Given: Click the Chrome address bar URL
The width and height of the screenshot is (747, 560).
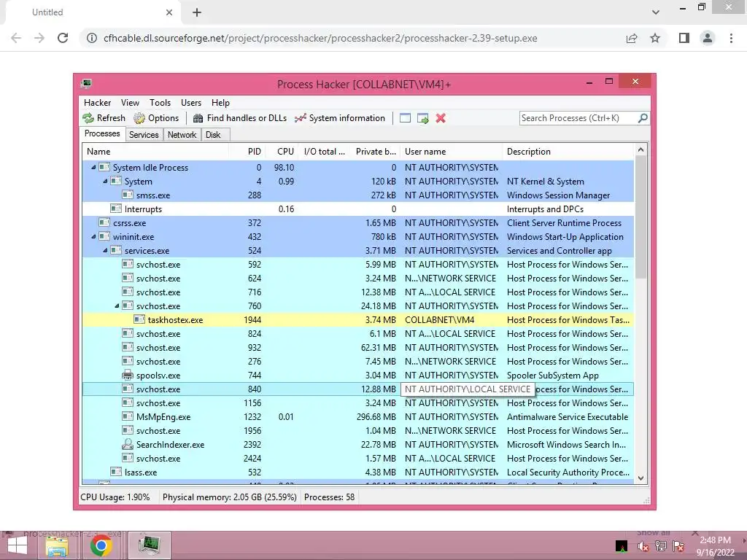Looking at the screenshot, I should [x=320, y=38].
